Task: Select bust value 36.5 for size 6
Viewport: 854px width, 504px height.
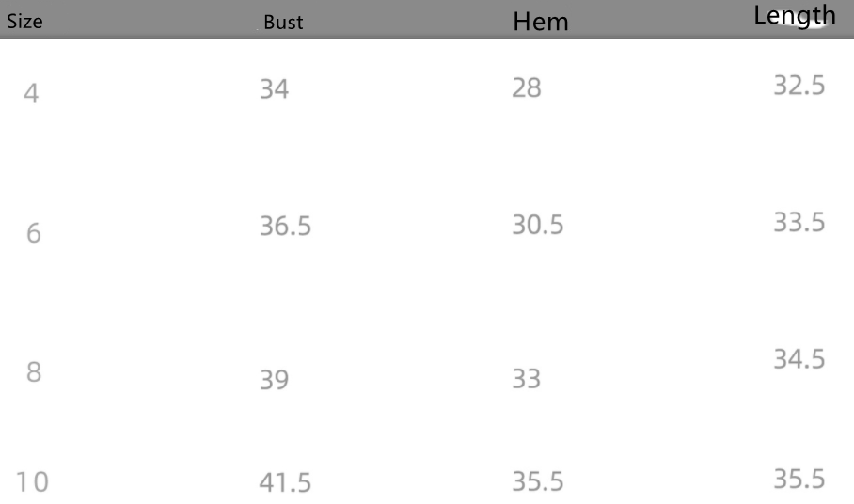Action: pos(285,227)
